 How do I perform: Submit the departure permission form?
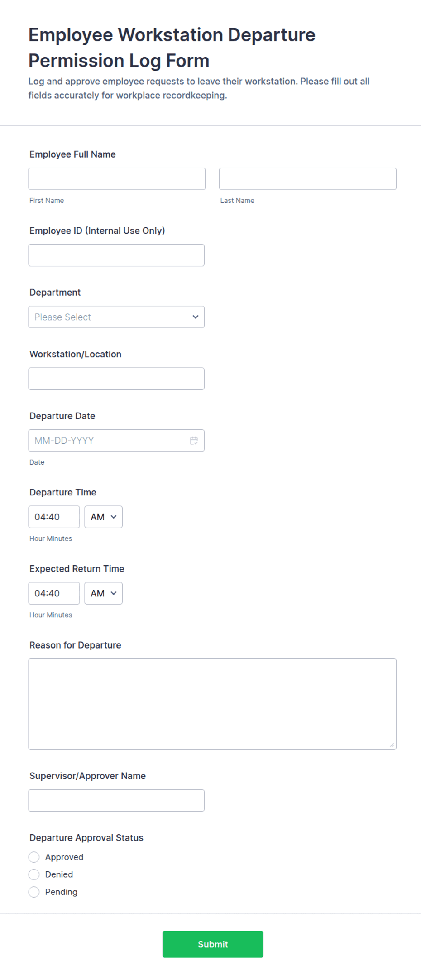click(213, 944)
